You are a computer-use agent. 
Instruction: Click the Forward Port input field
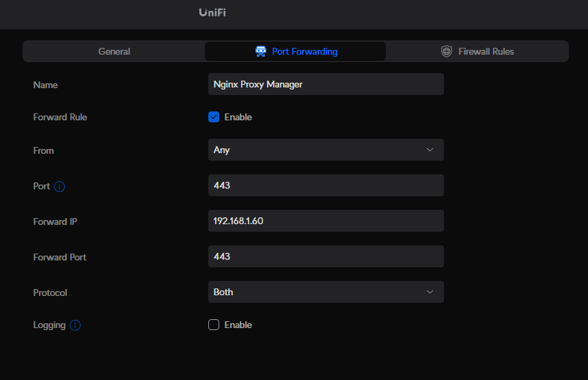[x=326, y=256]
